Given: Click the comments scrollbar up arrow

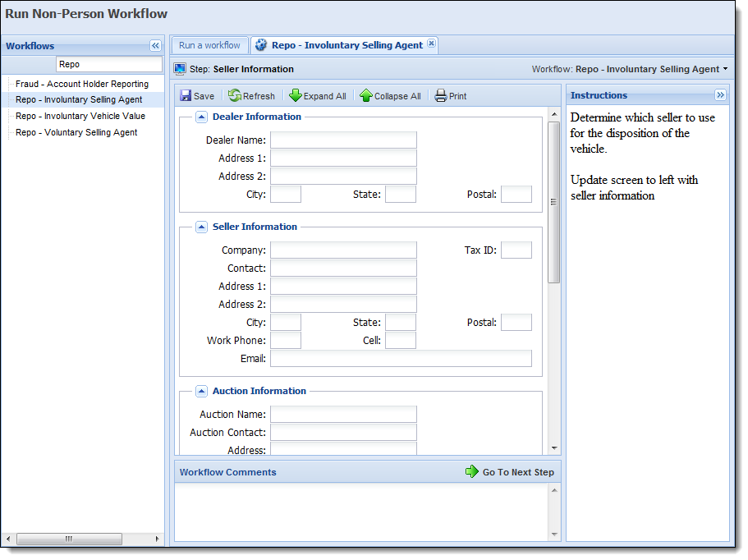Looking at the screenshot, I should (554, 490).
